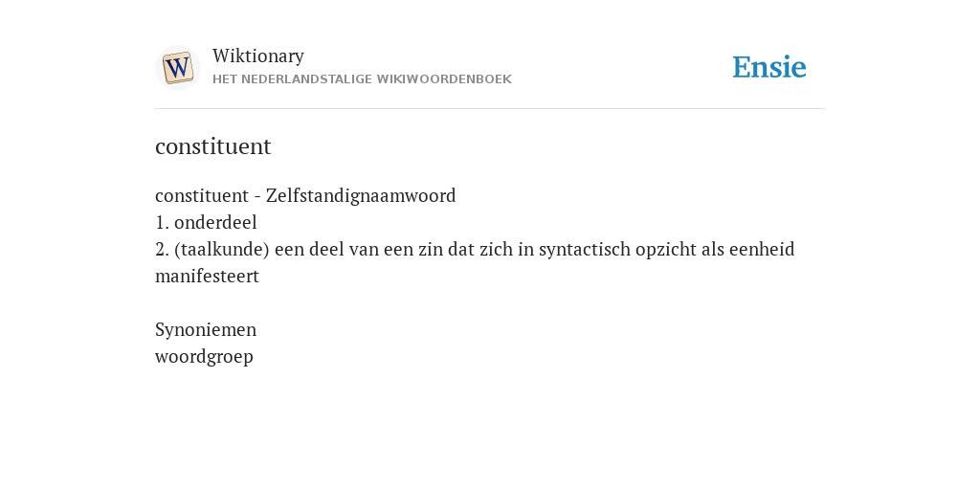Image resolution: width=980 pixels, height=490 pixels.
Task: Click the horizontal divider below header
Action: coord(490,109)
